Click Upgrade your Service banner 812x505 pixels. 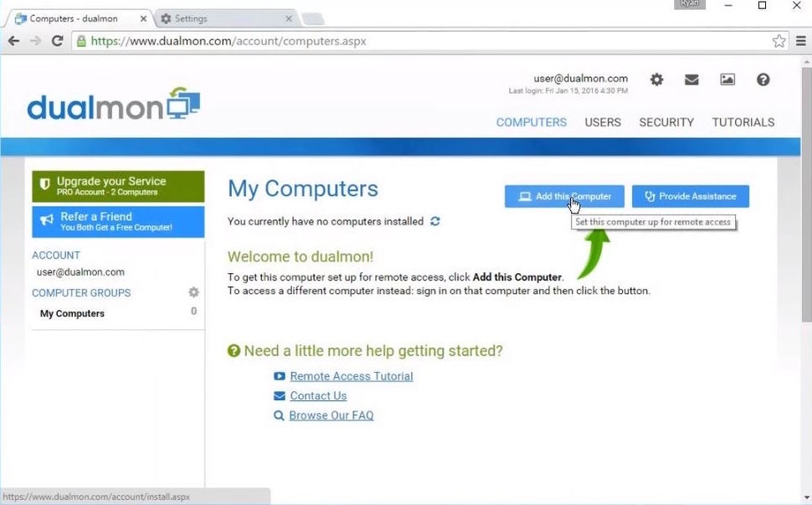[x=118, y=187]
